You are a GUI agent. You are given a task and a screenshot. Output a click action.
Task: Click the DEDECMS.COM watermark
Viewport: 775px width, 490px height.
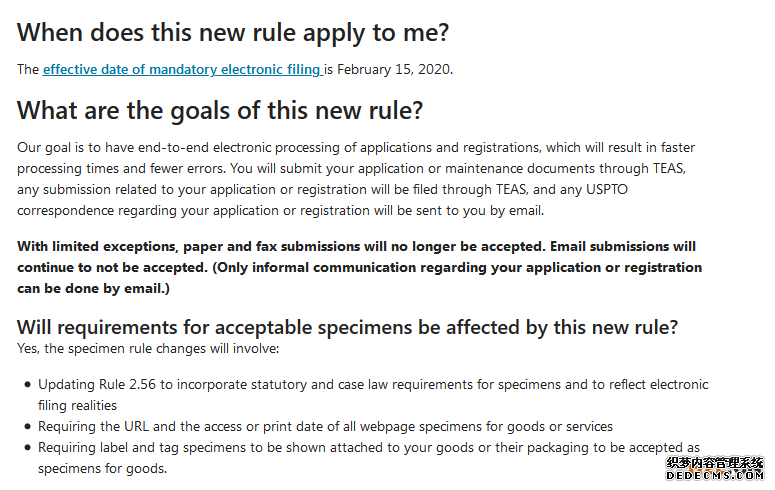click(714, 478)
